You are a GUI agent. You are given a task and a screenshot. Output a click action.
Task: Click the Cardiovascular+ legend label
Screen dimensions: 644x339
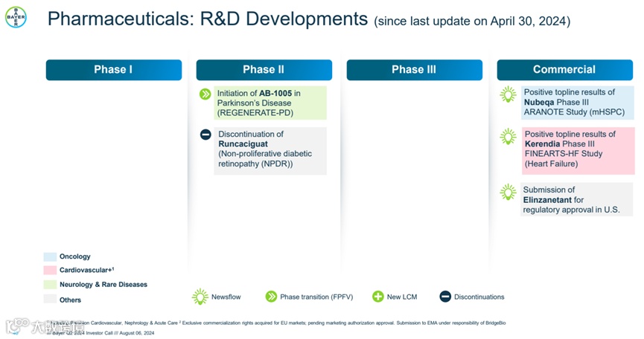coord(86,270)
